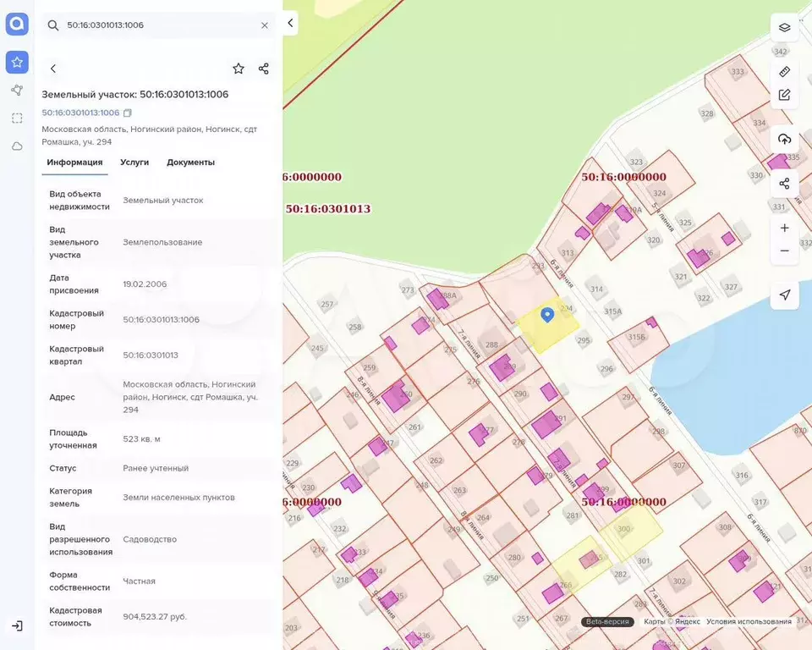Add the land plot to favorites

(x=239, y=69)
